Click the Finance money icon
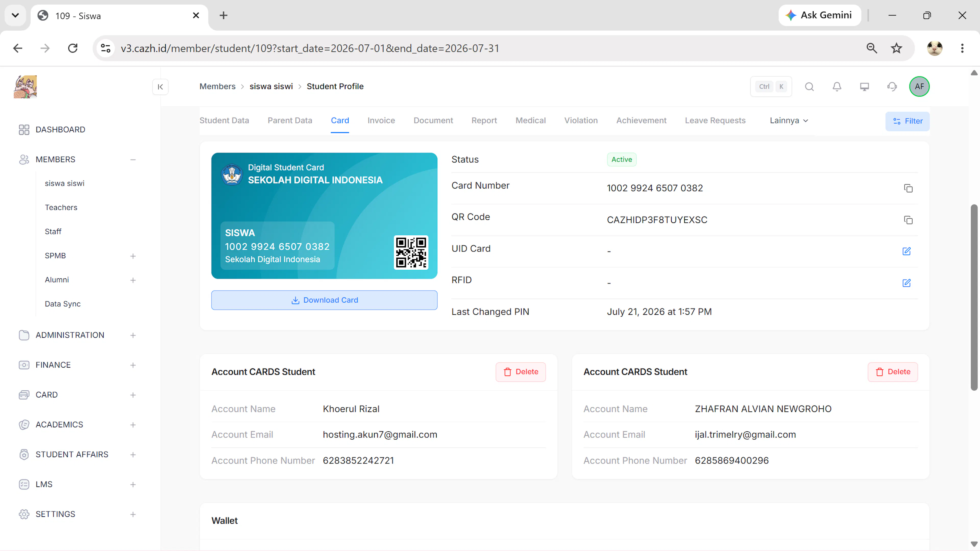This screenshot has width=980, height=551. pos(24,365)
